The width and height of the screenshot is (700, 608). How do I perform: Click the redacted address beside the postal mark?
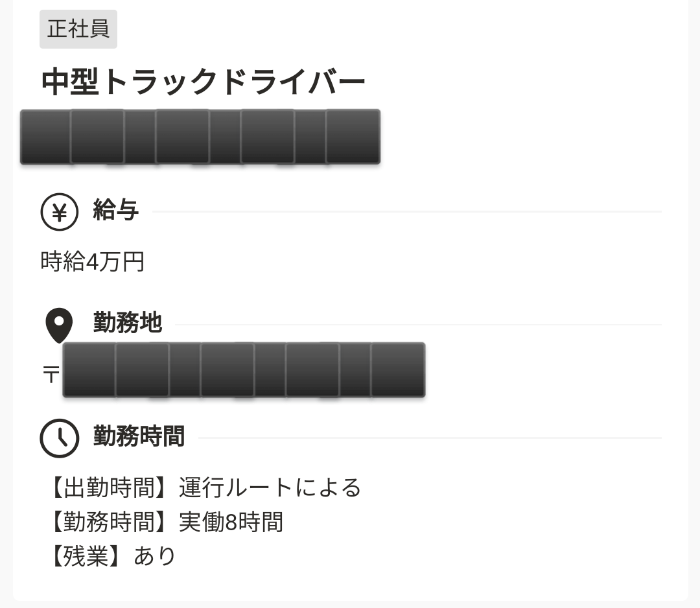tap(244, 369)
